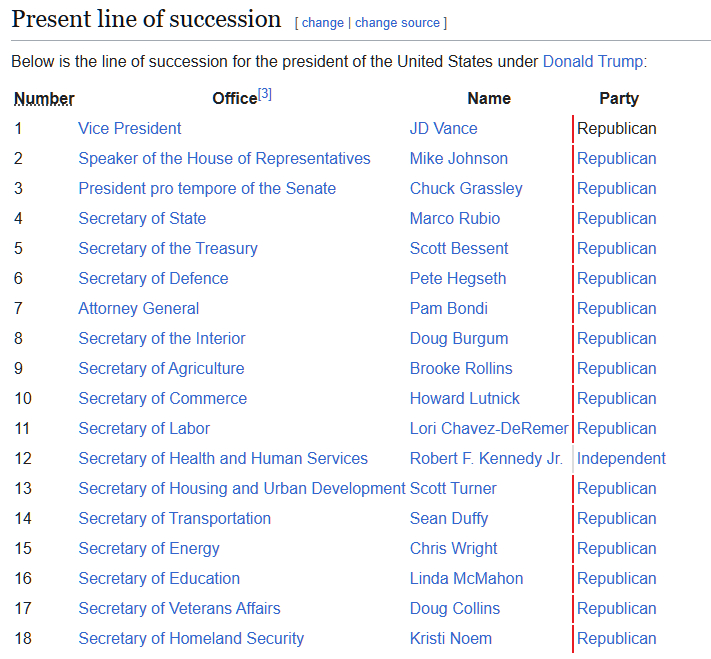Open President pro tempore of the Senate
Screen dimensions: 711x659
[207, 188]
